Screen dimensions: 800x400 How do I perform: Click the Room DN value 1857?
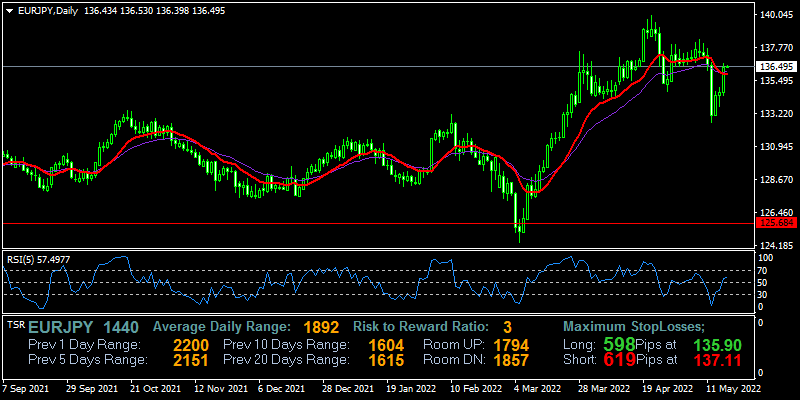click(x=511, y=361)
